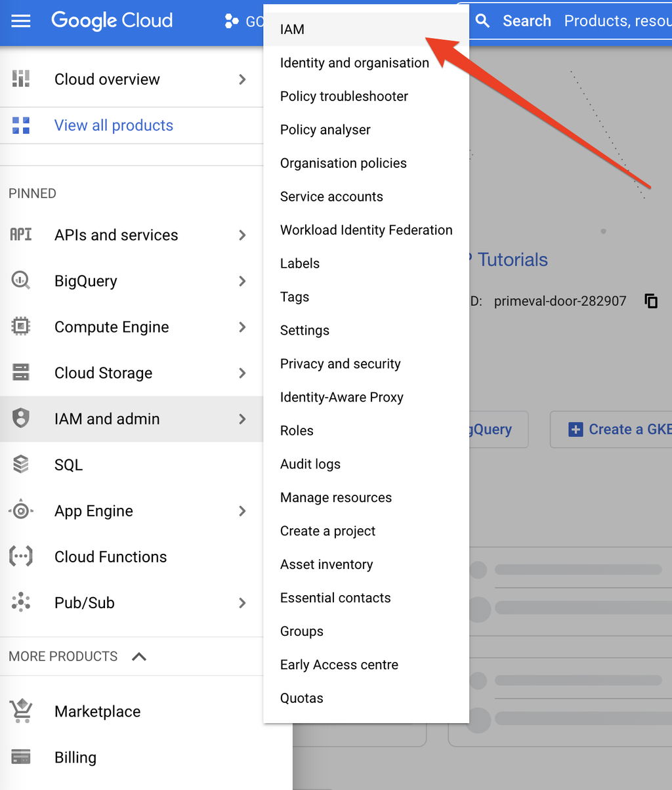Choose Workload Identity Federation
The image size is (672, 790).
click(x=366, y=230)
